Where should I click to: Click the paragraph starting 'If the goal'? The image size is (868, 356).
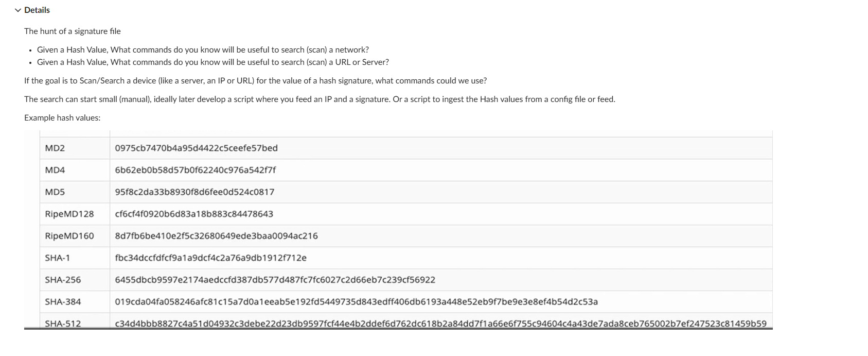tap(255, 80)
